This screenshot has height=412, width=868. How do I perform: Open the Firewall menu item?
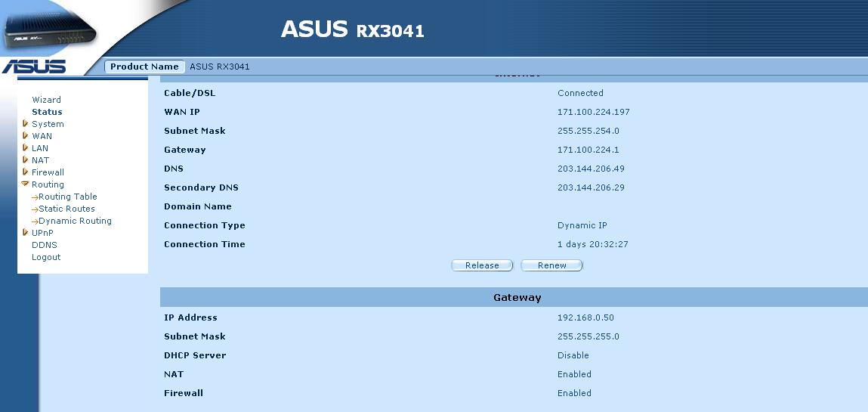[48, 173]
